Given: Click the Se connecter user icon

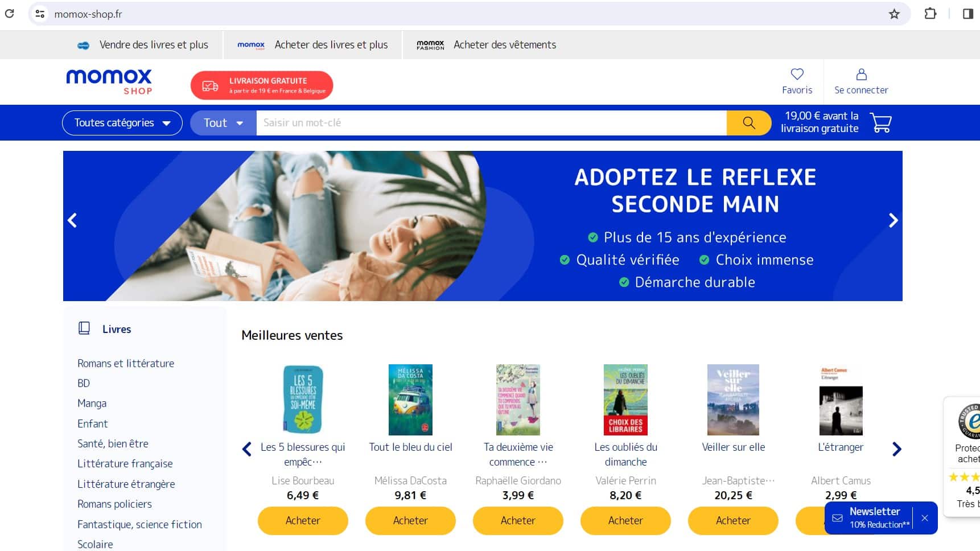Looking at the screenshot, I should point(861,74).
